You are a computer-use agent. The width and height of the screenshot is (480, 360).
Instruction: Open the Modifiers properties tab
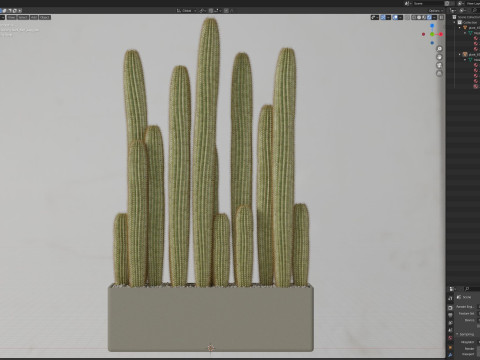pyautogui.click(x=450, y=355)
